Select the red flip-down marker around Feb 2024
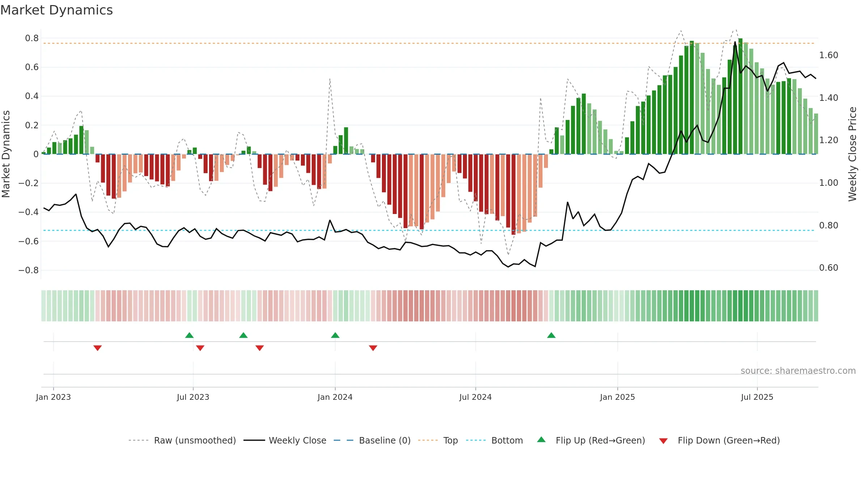Viewport: 868px width, 488px height. (x=373, y=348)
